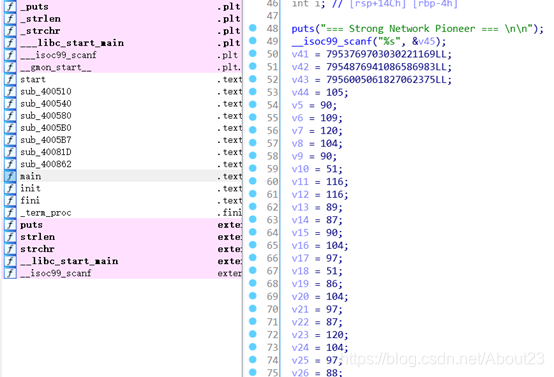554x377 pixels.
Task: Click sub_40081D in the functions list
Action: point(46,152)
